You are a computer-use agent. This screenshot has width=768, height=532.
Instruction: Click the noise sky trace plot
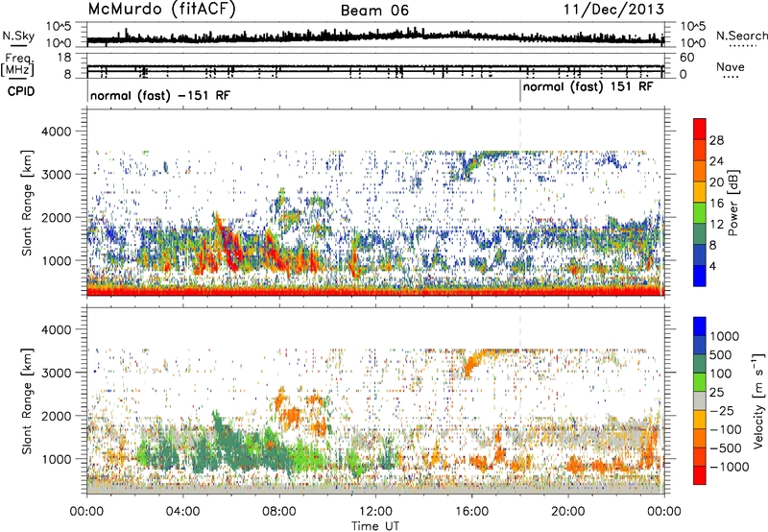[x=375, y=36]
